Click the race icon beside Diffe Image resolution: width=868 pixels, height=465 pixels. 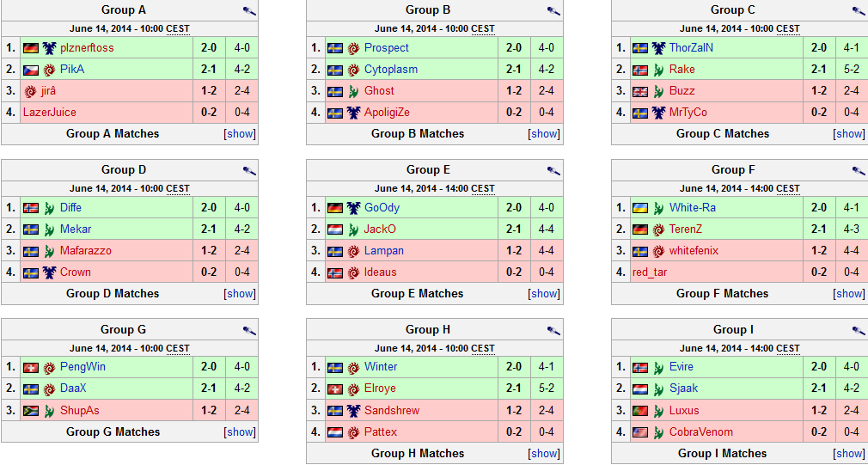click(x=50, y=208)
